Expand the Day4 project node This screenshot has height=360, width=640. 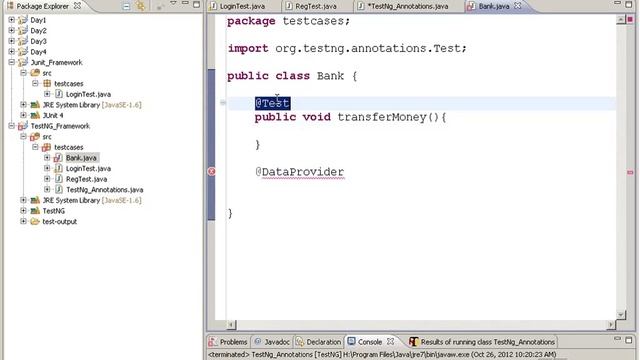point(11,52)
